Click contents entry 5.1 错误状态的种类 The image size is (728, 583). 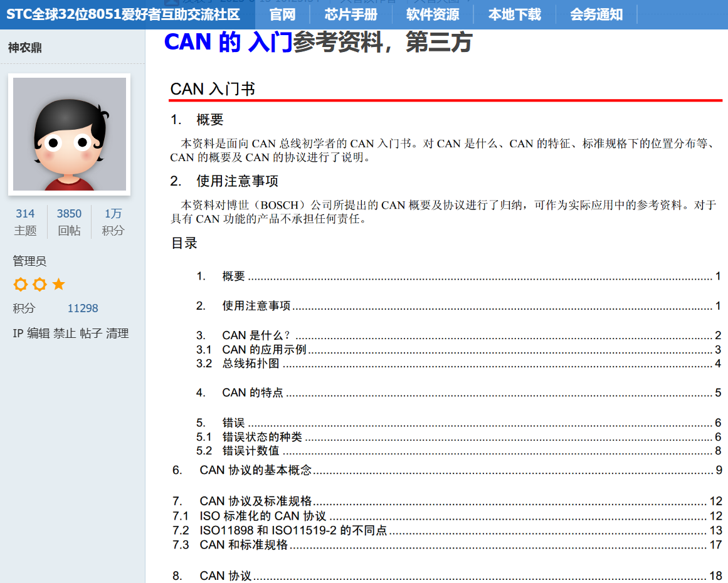click(458, 437)
